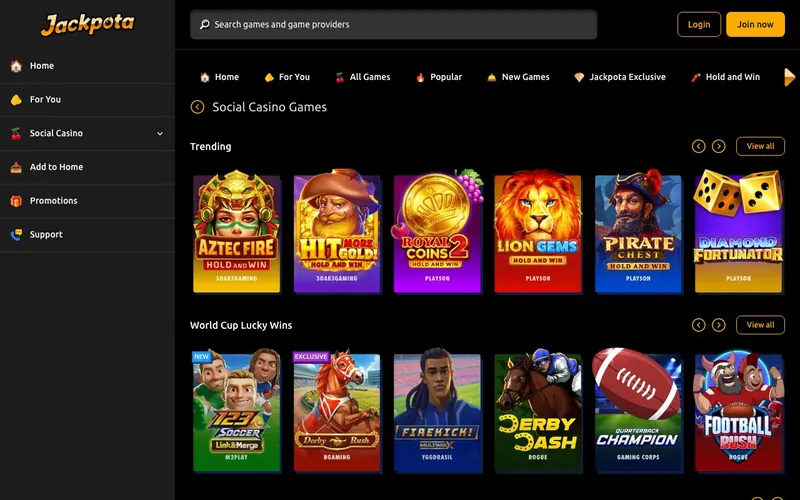Click the cherry icon beside Social Casino

tap(16, 134)
